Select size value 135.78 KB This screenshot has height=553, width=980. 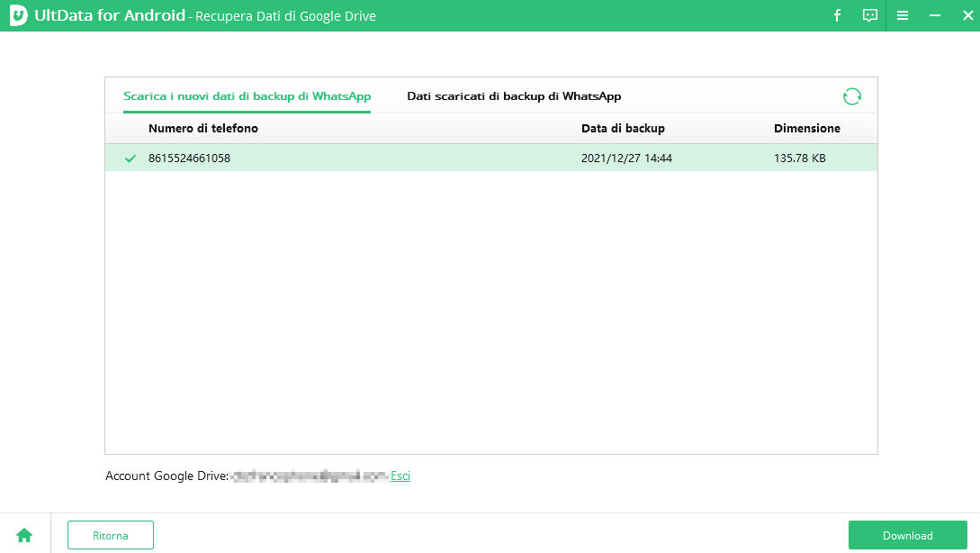point(799,159)
